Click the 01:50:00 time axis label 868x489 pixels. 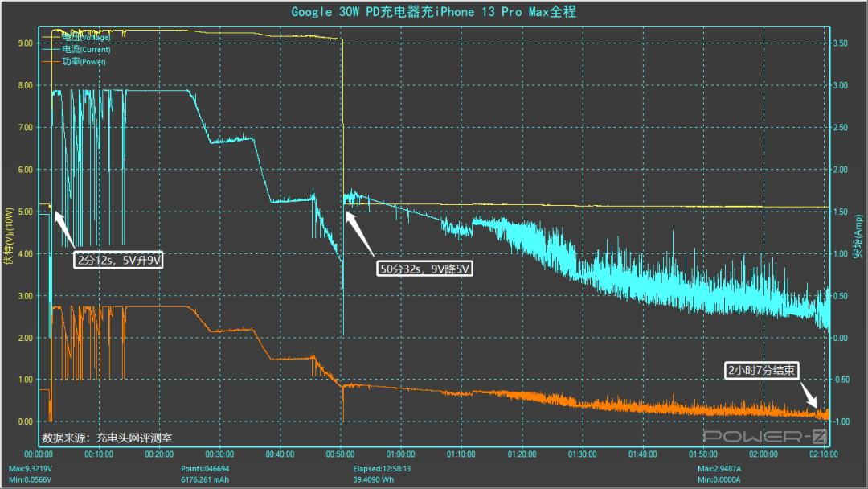click(703, 454)
